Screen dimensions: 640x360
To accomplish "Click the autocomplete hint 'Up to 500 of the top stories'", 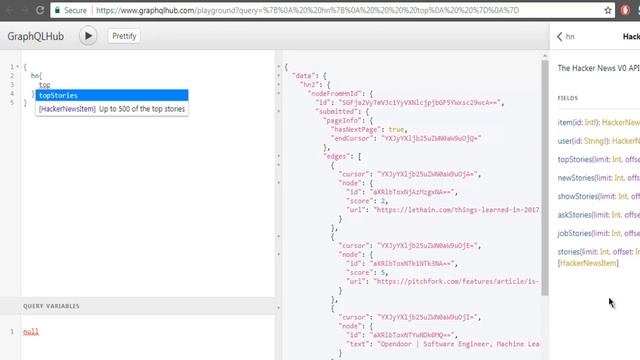I will [142, 109].
